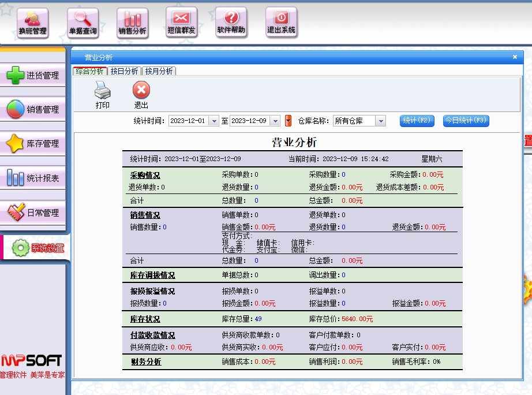Open the 换班管理 shift management icon
Viewport: 532px width, 395px height.
pyautogui.click(x=32, y=24)
